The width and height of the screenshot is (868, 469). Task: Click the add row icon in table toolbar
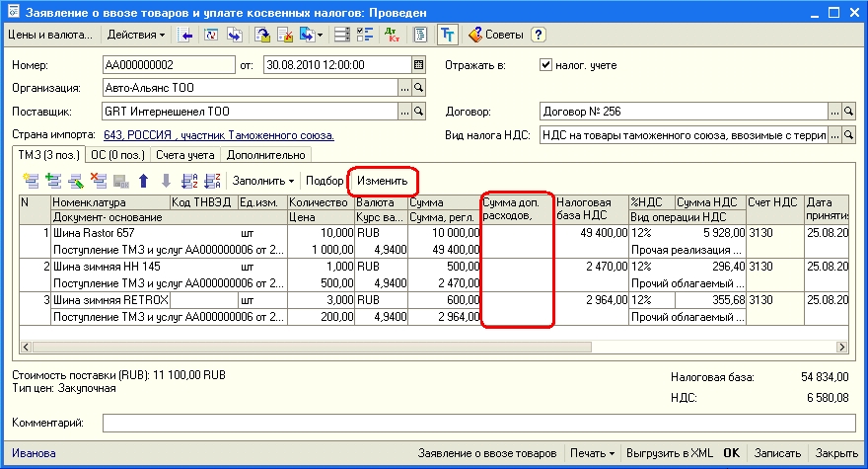(x=30, y=181)
